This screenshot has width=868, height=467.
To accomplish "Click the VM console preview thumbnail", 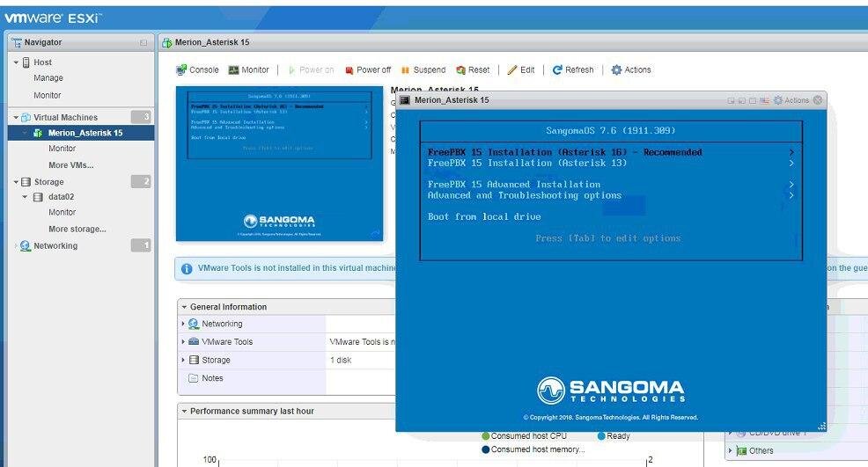I will point(280,164).
